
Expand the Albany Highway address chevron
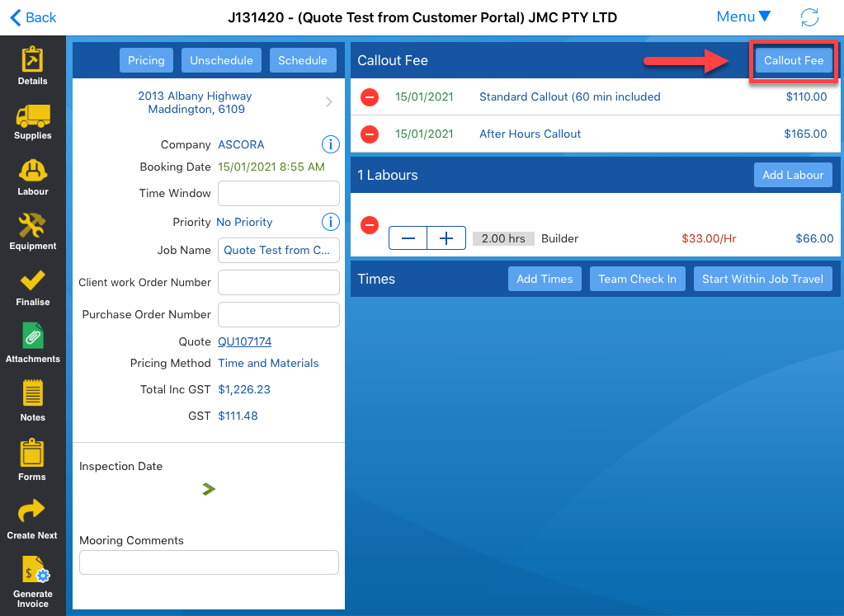tap(328, 102)
